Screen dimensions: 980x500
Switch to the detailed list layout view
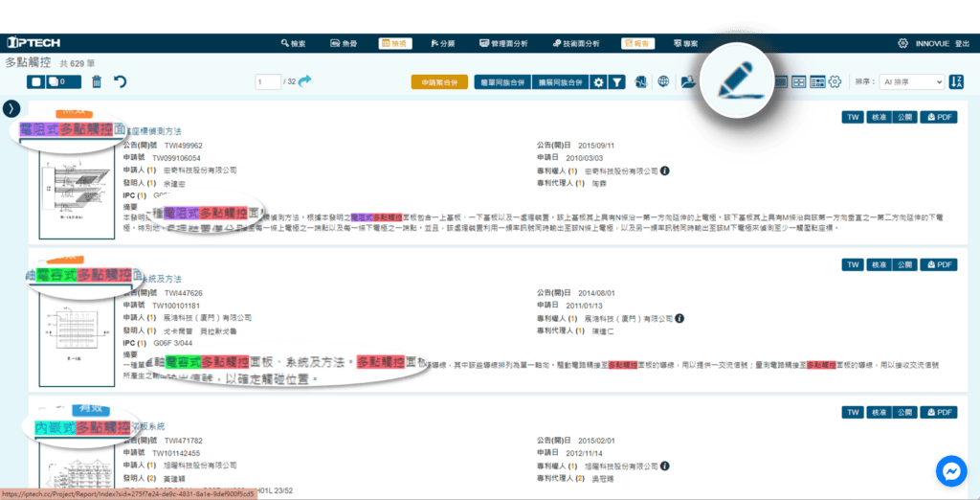point(817,82)
